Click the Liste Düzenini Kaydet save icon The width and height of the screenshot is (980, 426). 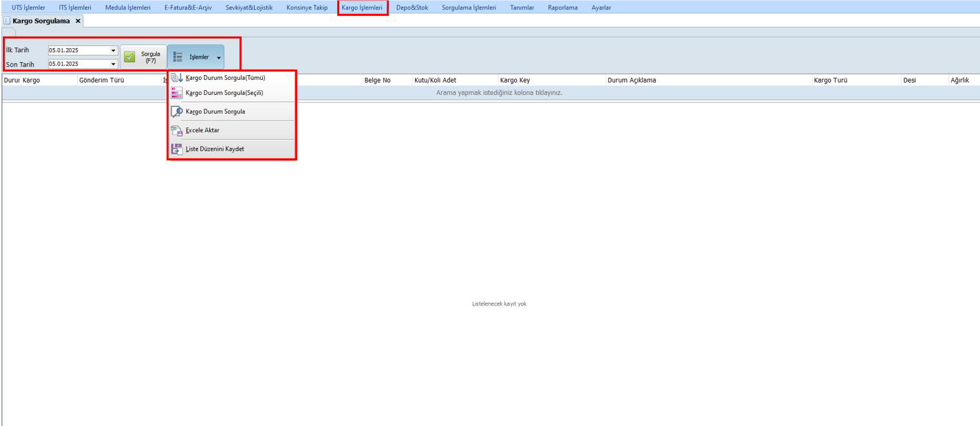[x=176, y=149]
